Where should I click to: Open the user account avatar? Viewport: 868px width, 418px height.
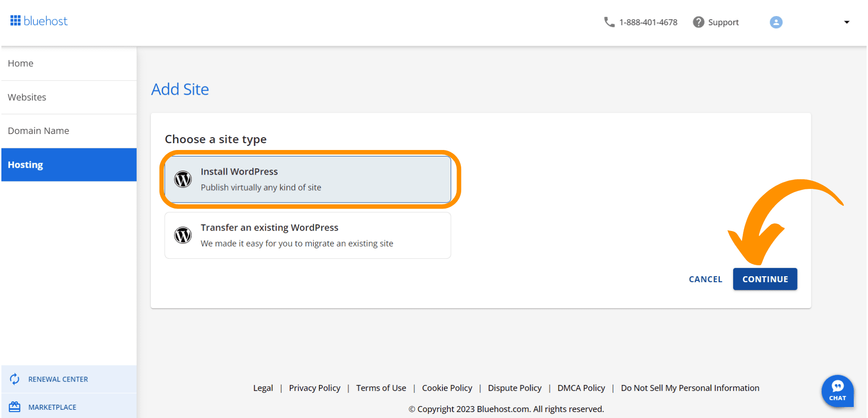click(776, 22)
